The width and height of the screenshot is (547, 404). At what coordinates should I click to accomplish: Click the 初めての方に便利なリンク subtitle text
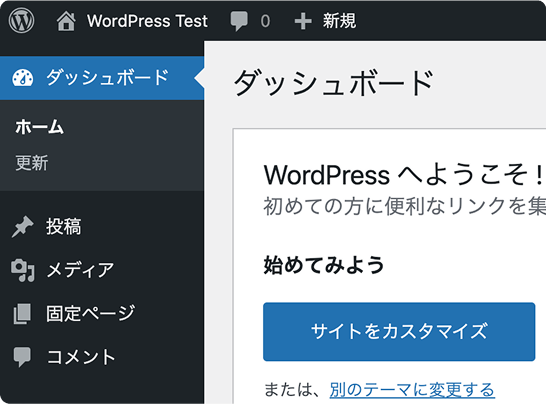point(405,206)
